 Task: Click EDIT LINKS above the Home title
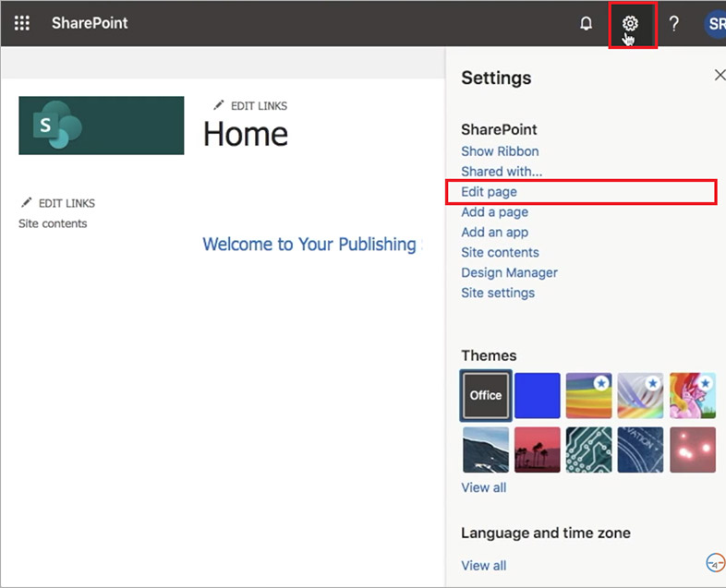pos(259,106)
